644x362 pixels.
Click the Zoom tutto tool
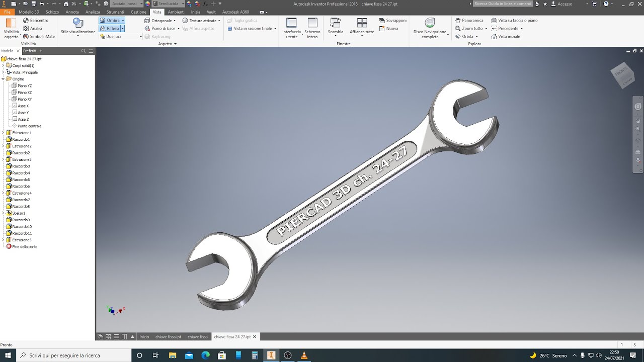point(468,29)
